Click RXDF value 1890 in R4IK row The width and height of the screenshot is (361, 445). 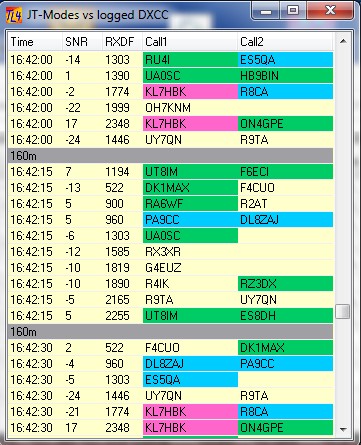(117, 284)
